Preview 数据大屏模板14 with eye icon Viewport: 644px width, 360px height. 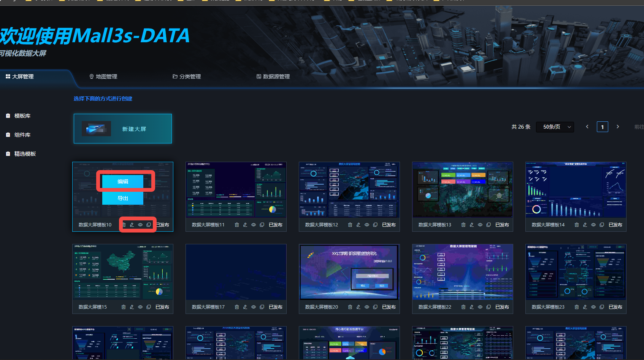point(593,225)
